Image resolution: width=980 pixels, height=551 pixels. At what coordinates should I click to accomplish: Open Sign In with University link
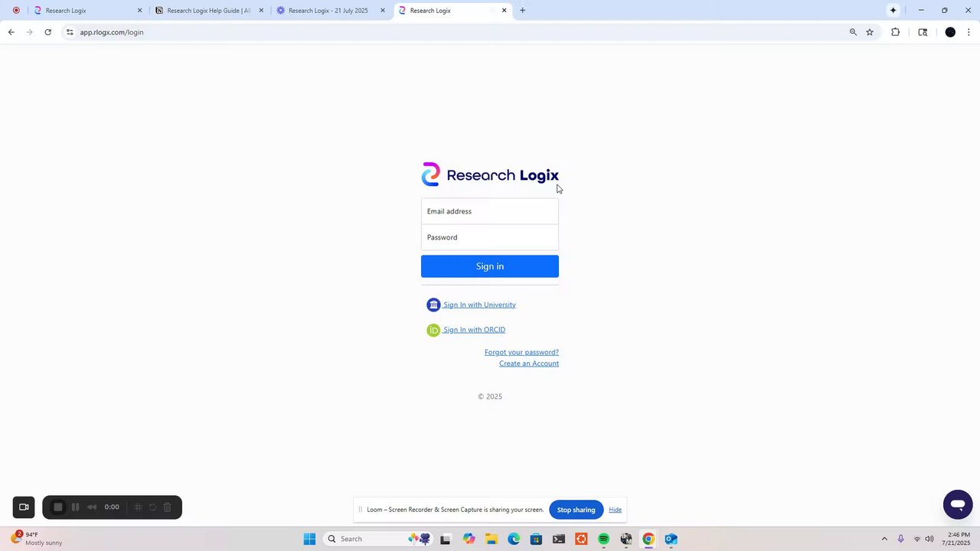pos(479,305)
